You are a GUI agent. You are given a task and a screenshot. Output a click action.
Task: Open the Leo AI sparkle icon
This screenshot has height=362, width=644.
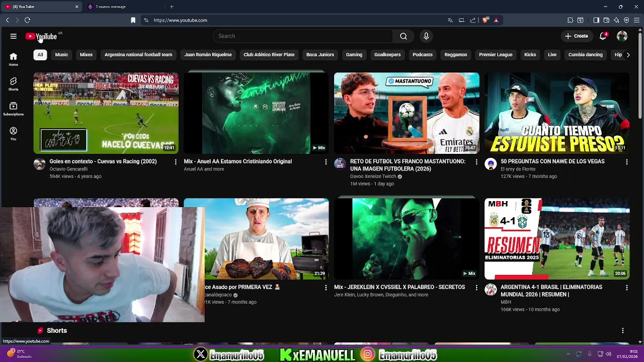(616, 20)
